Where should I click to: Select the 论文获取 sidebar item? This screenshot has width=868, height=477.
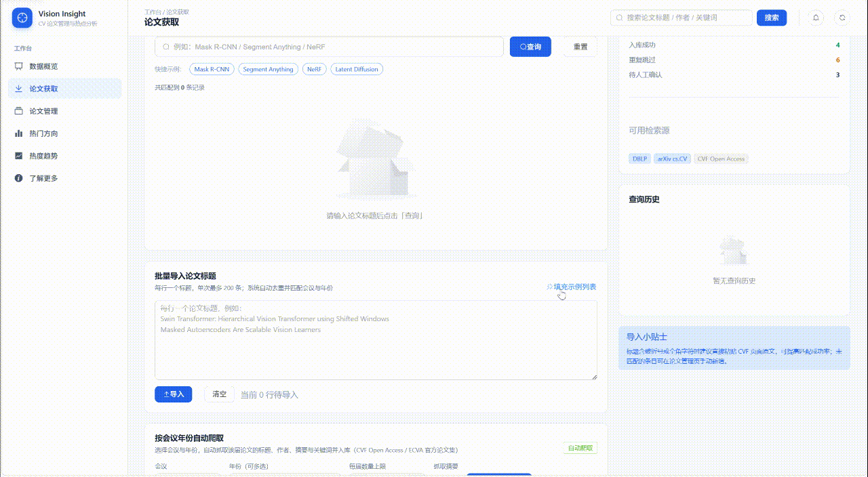click(x=65, y=89)
